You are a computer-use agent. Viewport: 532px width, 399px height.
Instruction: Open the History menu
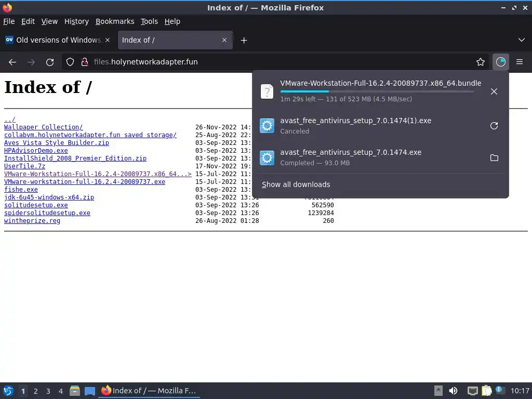[76, 21]
